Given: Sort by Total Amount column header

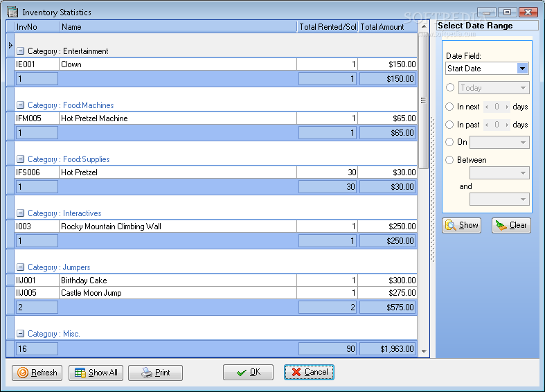Looking at the screenshot, I should [x=388, y=27].
